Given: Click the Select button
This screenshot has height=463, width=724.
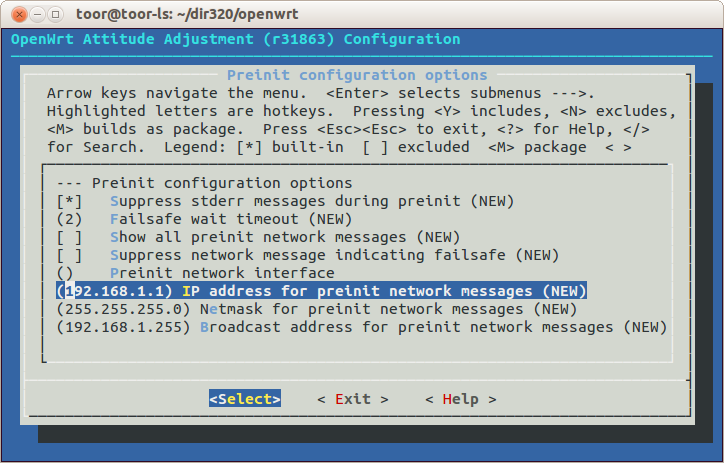Looking at the screenshot, I should click(245, 399).
